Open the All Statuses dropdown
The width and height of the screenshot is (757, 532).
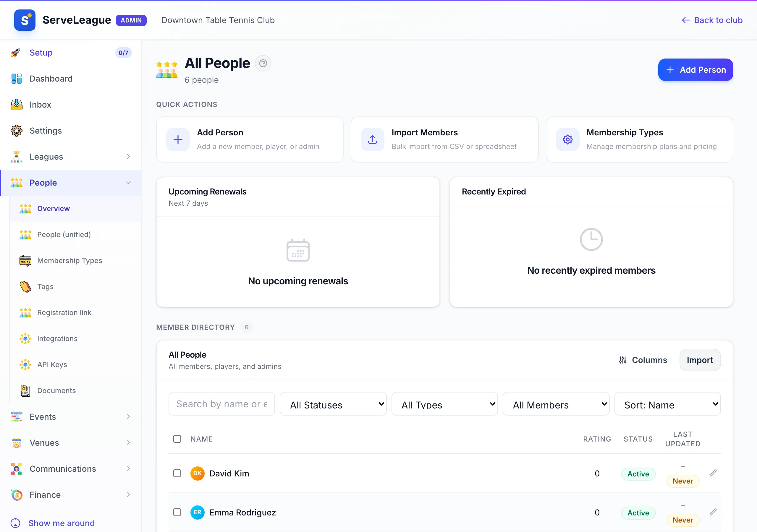pos(333,404)
